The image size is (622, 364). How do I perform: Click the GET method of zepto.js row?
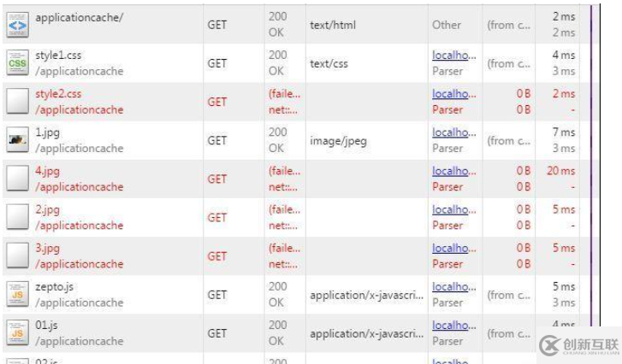point(217,295)
